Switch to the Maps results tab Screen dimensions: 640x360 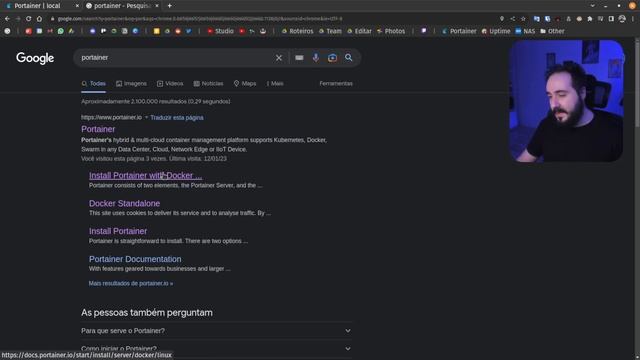click(x=245, y=83)
